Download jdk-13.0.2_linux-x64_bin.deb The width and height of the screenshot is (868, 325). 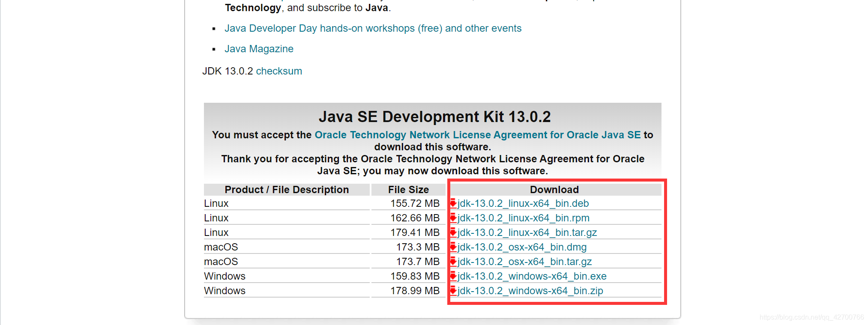point(523,203)
